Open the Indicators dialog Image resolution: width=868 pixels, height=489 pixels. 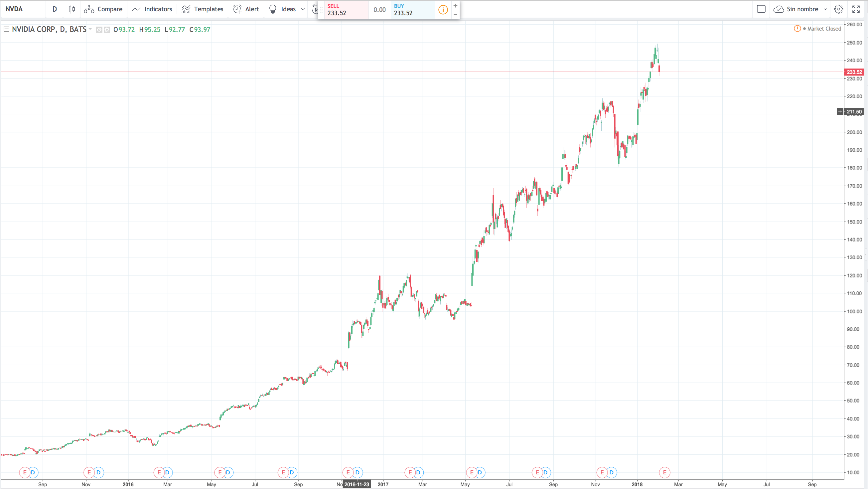[152, 9]
